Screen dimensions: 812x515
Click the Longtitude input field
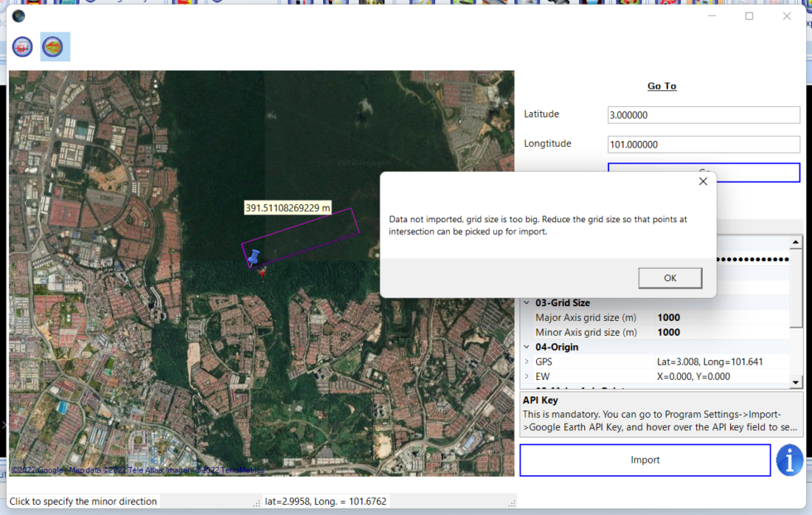click(703, 144)
